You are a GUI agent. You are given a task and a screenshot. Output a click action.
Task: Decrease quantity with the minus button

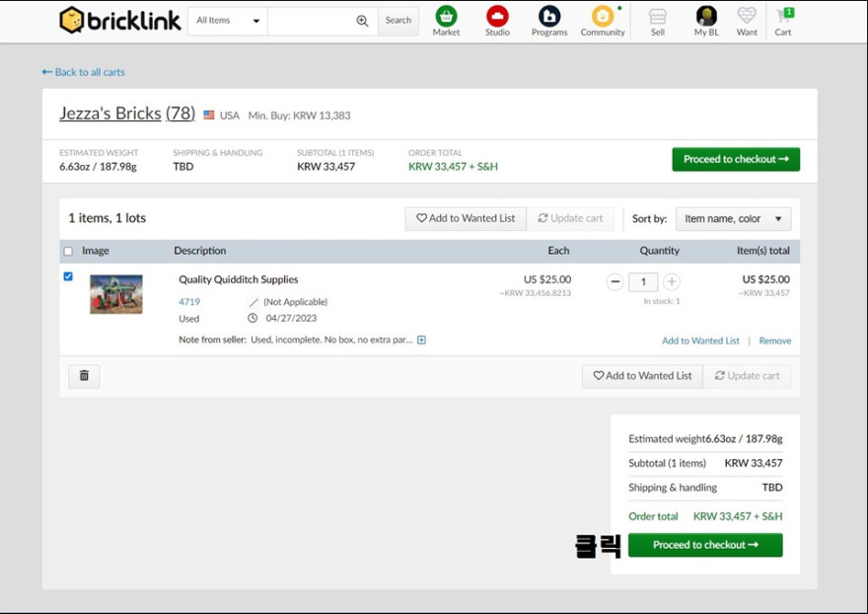pos(615,281)
